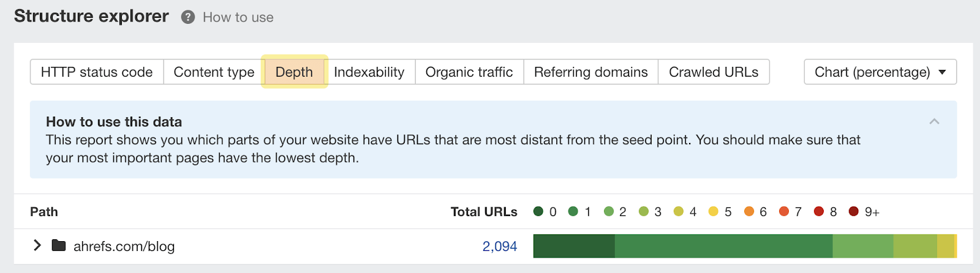Open the Chart (percentage) dropdown
Image resolution: width=980 pixels, height=273 pixels.
click(x=880, y=72)
